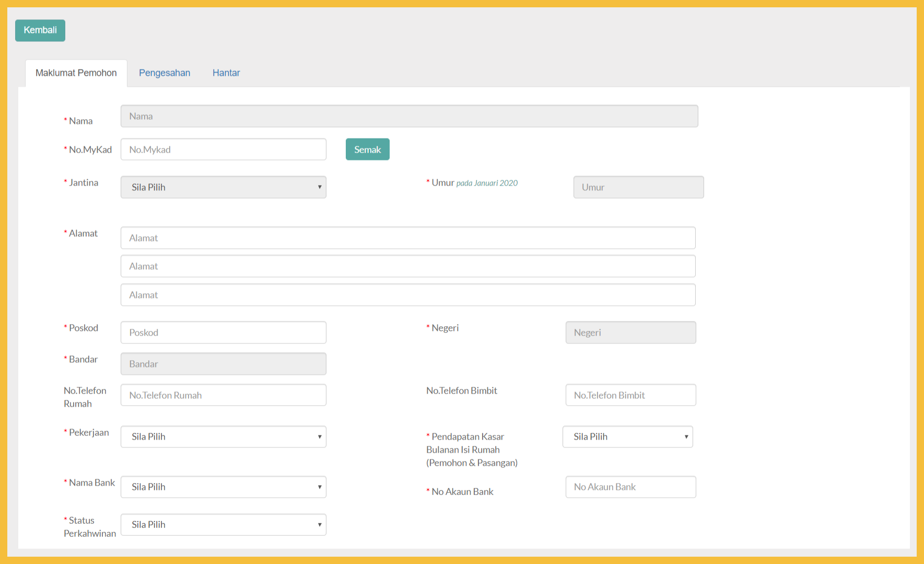The height and width of the screenshot is (564, 924).
Task: Click the Umur age field
Action: (638, 187)
